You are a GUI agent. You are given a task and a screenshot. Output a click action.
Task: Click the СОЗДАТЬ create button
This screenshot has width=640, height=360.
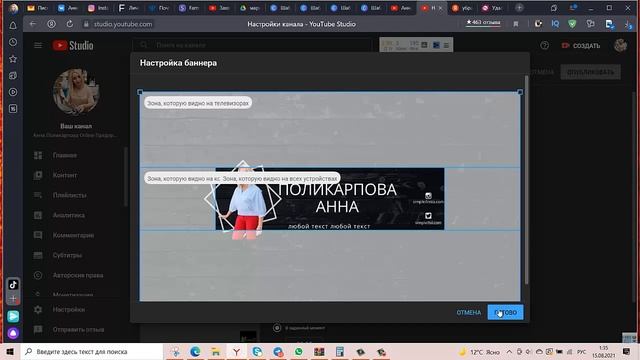point(581,46)
